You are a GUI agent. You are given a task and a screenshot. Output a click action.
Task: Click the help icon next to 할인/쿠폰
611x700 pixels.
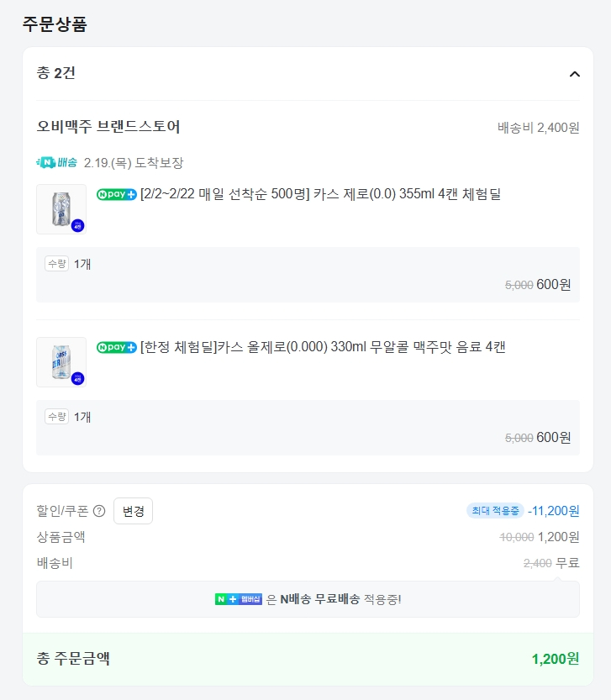click(99, 511)
